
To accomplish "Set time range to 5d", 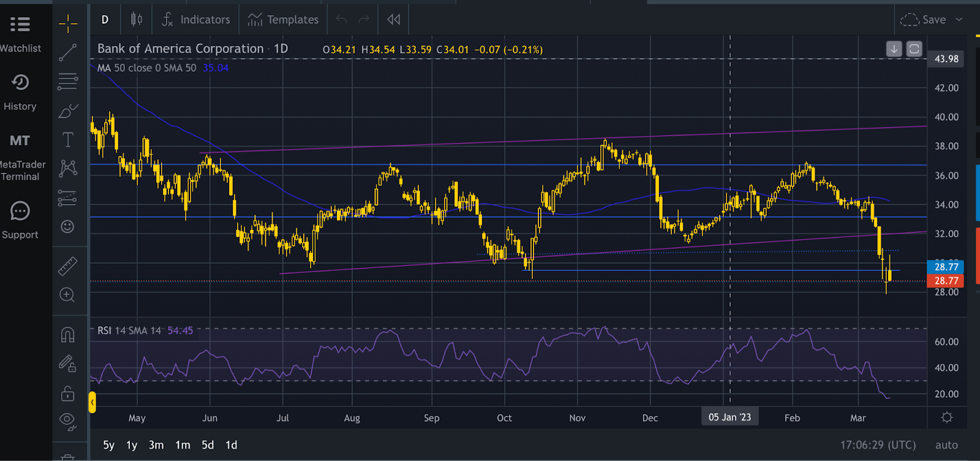I will [x=208, y=445].
